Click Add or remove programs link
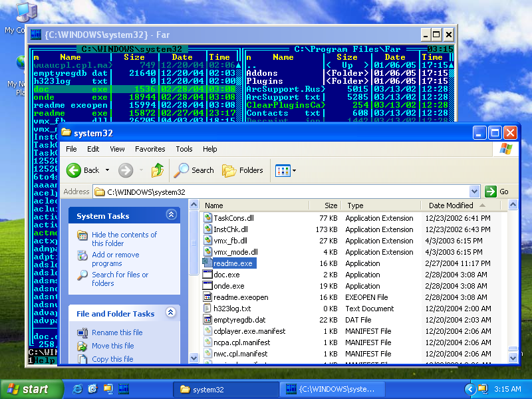532x399 pixels. (x=115, y=259)
